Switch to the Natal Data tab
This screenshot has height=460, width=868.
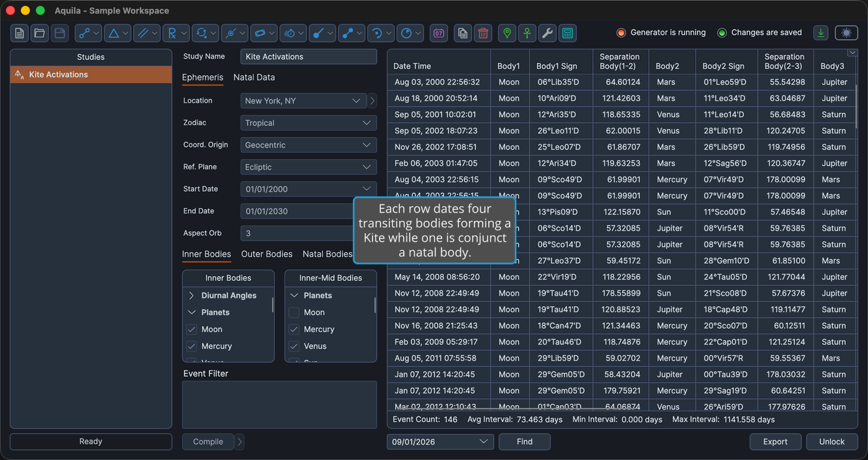(x=254, y=77)
